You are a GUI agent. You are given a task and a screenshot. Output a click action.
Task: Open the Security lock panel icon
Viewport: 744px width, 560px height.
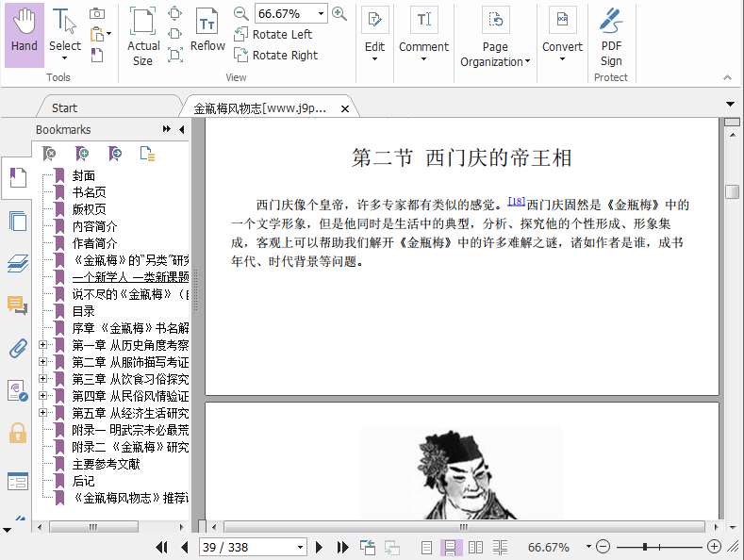pyautogui.click(x=17, y=433)
